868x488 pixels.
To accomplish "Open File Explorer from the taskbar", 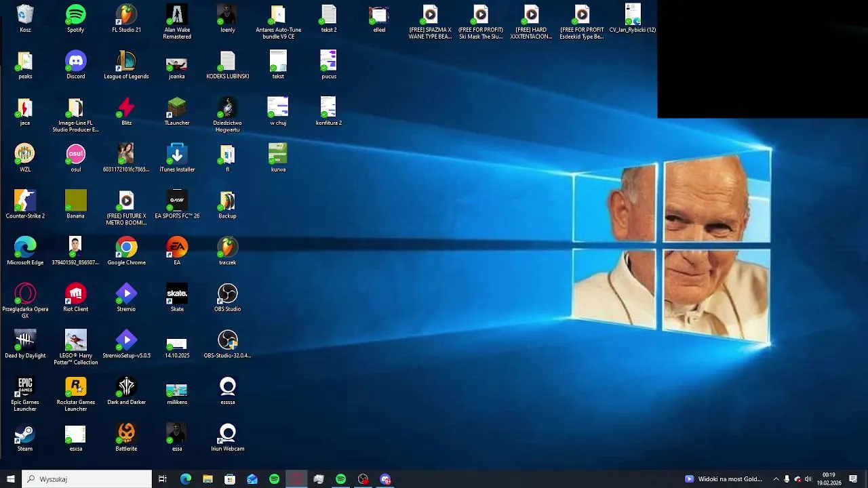I will point(208,479).
